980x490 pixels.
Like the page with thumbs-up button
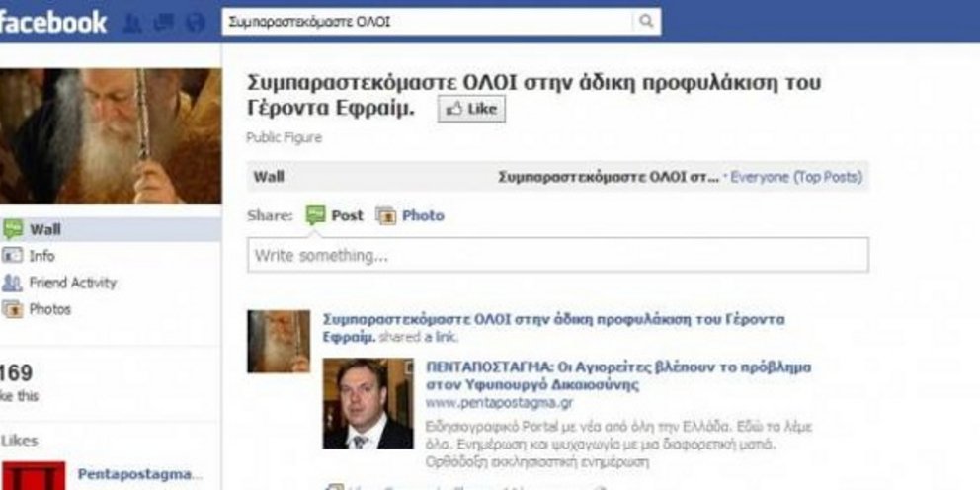[x=471, y=109]
